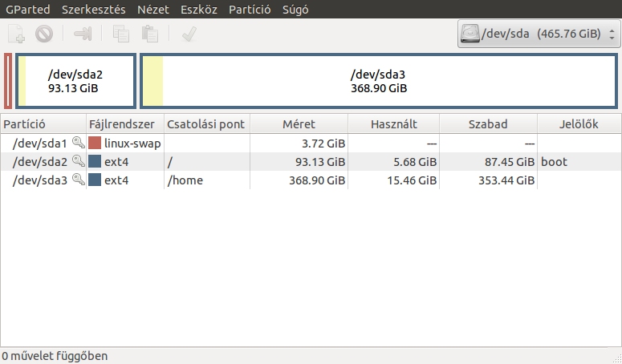
Task: Open the Partíció menu
Action: coord(250,10)
